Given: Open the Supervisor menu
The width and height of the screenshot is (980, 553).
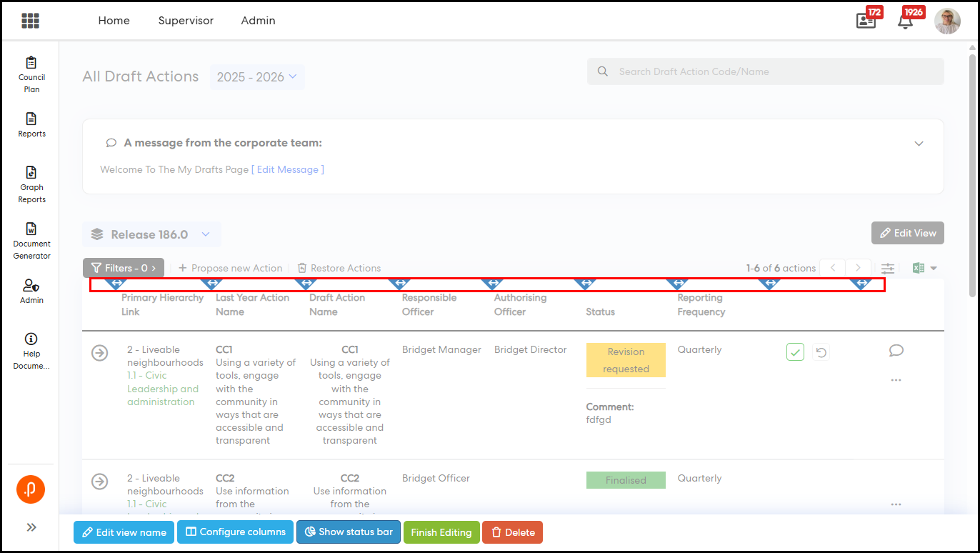Looking at the screenshot, I should tap(186, 21).
